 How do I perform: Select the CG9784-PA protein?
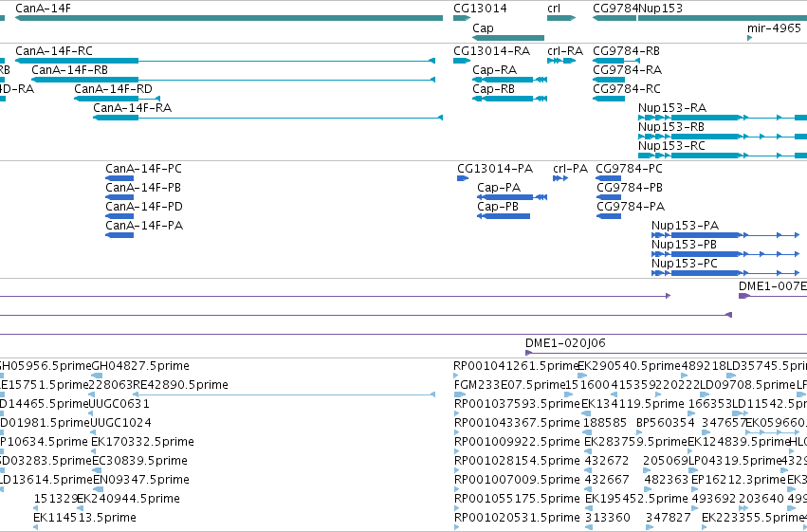tap(609, 216)
